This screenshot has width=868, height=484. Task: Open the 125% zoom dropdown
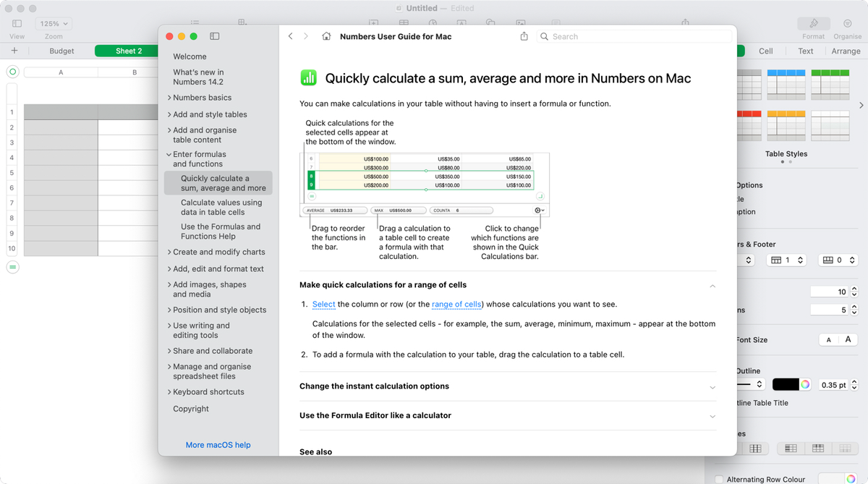[54, 24]
